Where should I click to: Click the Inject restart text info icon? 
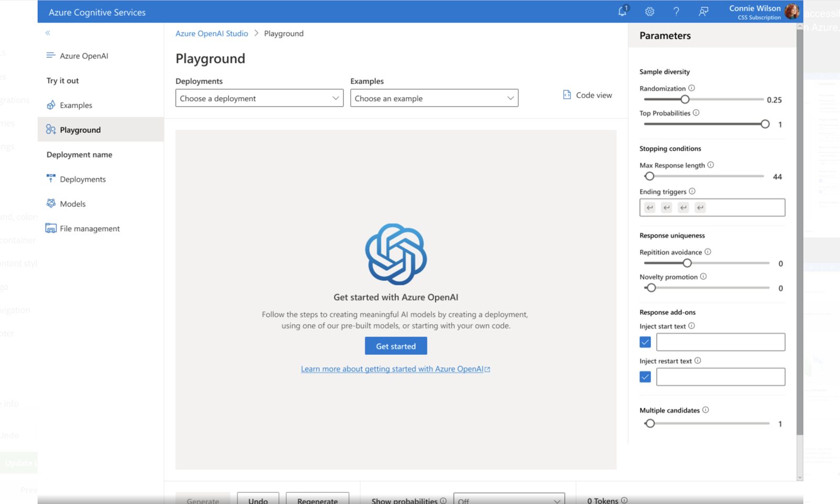(x=698, y=361)
